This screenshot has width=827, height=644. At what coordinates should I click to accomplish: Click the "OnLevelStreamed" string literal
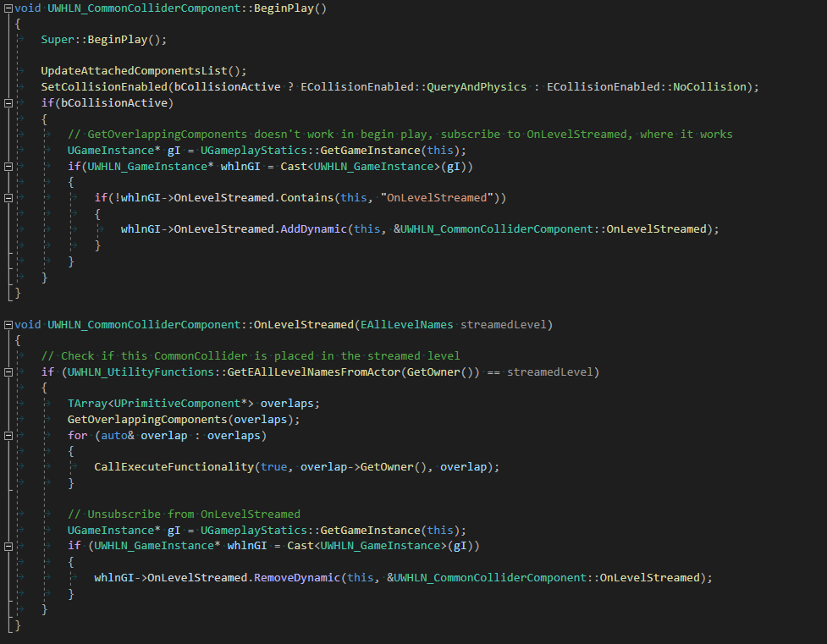[x=437, y=197]
